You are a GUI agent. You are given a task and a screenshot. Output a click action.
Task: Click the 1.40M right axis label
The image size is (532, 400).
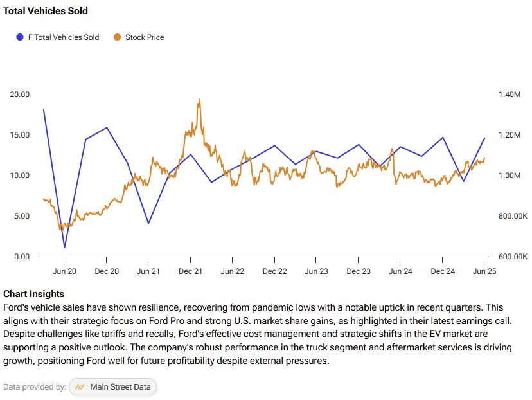[x=509, y=95]
